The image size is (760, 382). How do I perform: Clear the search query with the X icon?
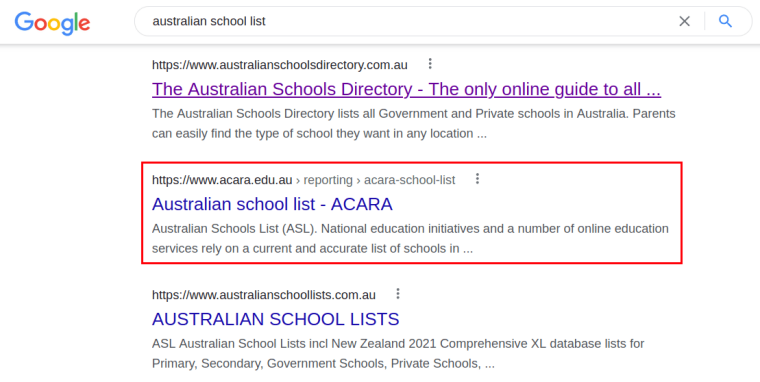684,21
